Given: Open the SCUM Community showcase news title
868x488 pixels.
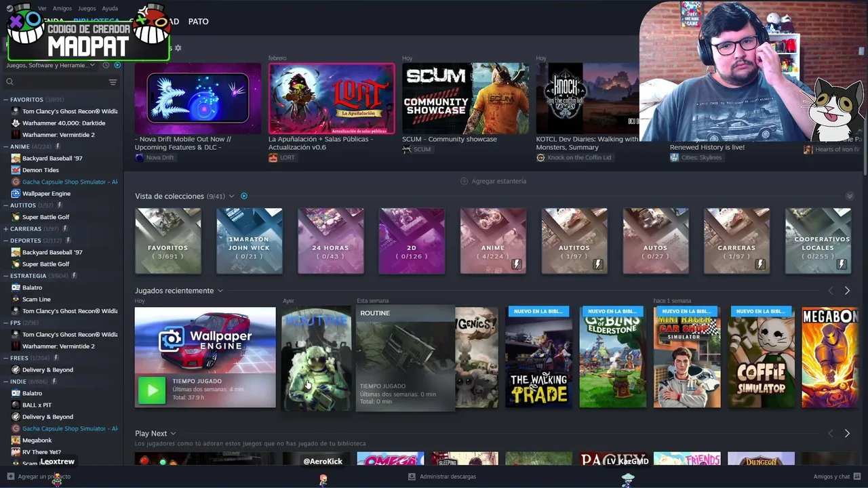Looking at the screenshot, I should 450,140.
